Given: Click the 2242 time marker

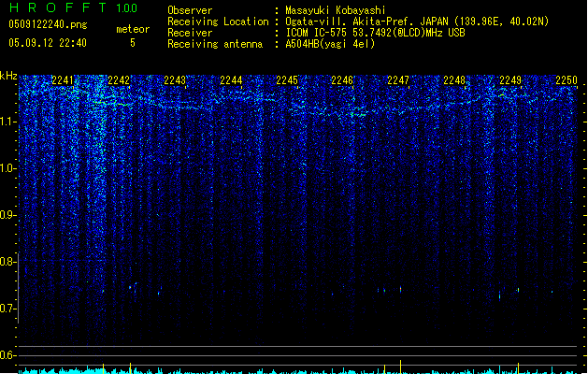Looking at the screenshot, I should [x=119, y=80].
